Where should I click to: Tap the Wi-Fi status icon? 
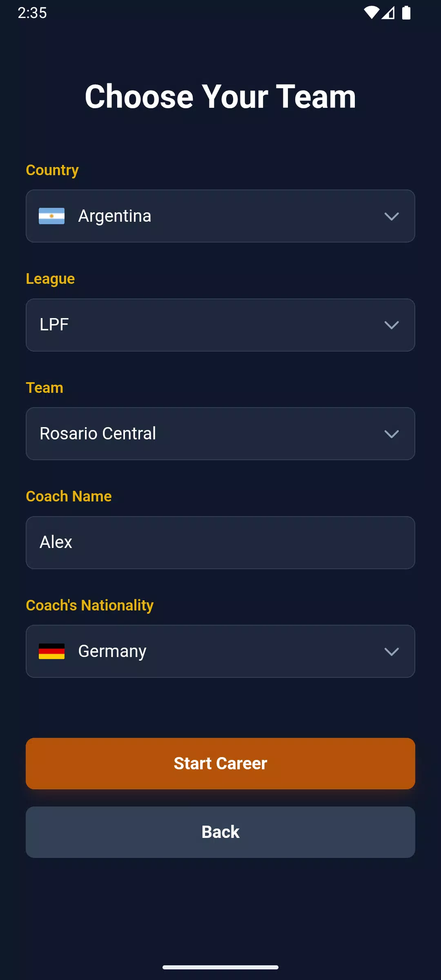(371, 13)
